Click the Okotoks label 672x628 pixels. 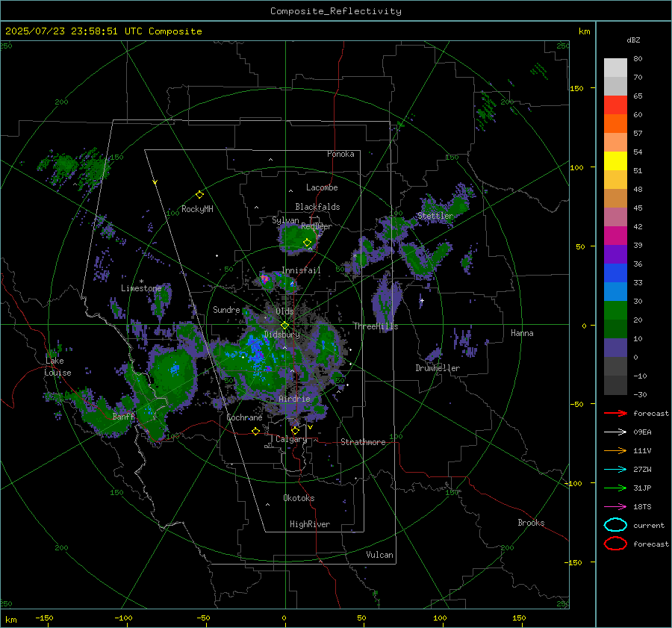coord(299,498)
